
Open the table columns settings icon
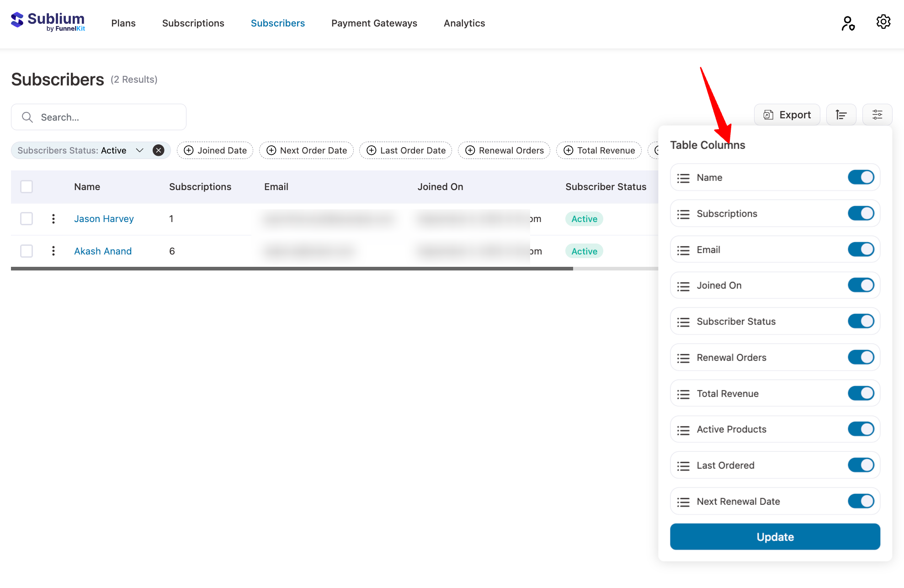pos(877,115)
